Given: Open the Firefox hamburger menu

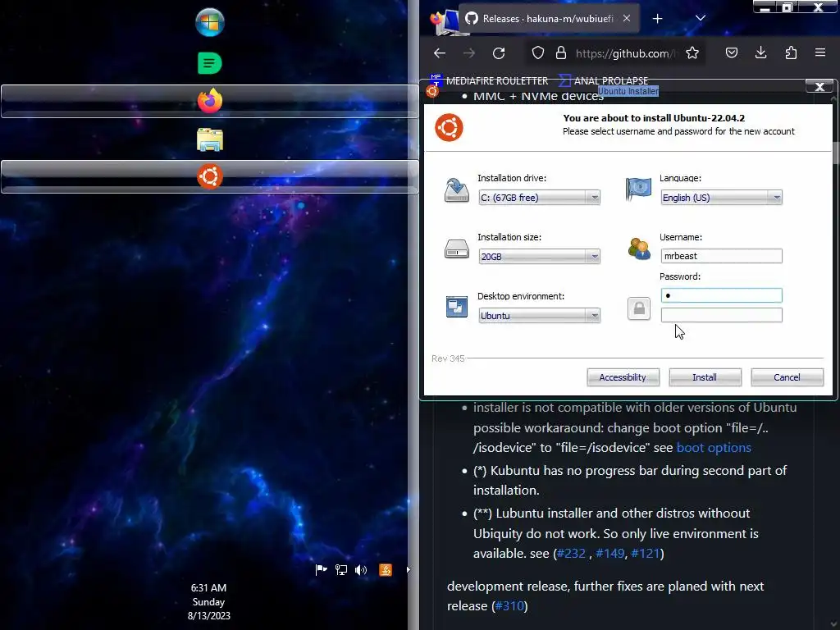Looking at the screenshot, I should tap(820, 52).
